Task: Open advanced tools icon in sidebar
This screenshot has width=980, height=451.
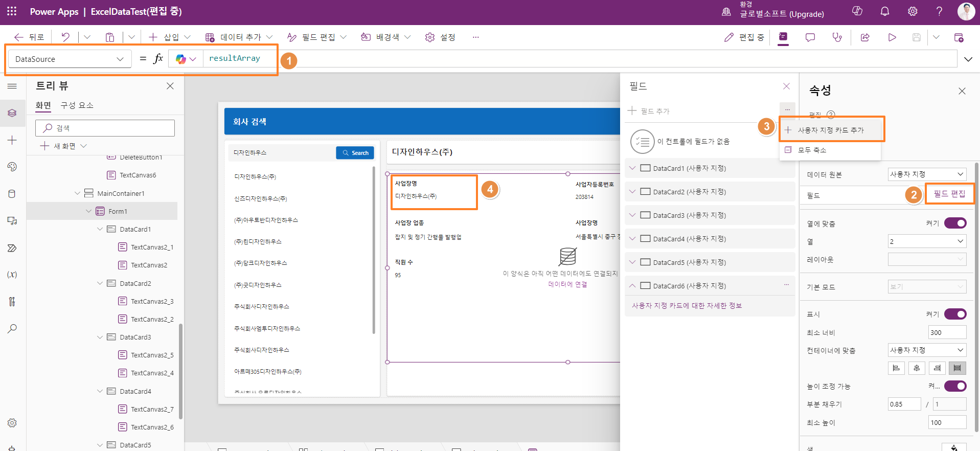Action: 12,302
